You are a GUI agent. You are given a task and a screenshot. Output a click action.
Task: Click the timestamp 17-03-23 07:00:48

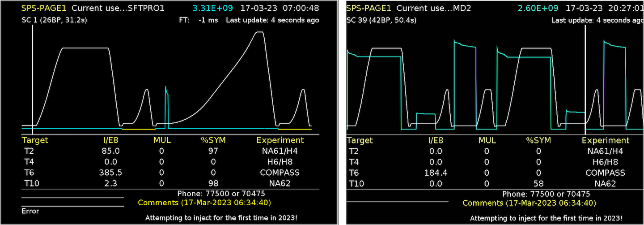[280, 9]
